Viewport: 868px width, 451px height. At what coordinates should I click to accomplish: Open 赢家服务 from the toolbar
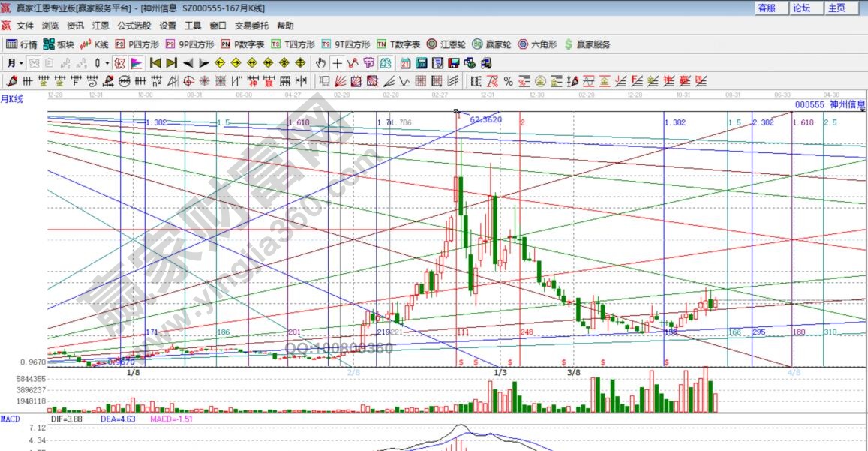[587, 44]
